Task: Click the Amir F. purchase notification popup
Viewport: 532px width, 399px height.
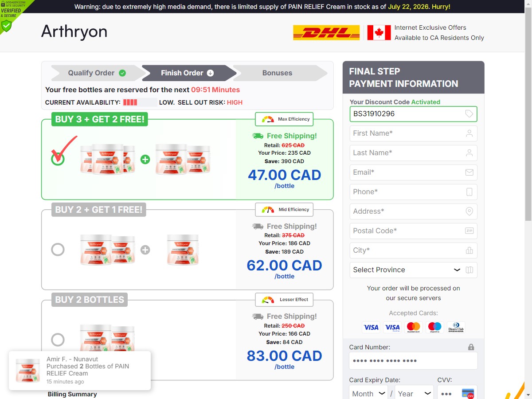Action: (x=80, y=371)
